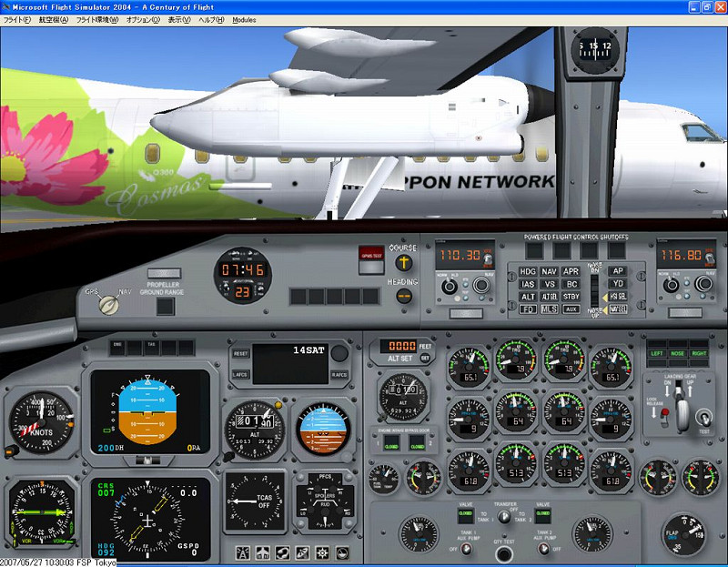The width and height of the screenshot is (728, 567).
Task: Engage the ALT hold button
Action: click(x=528, y=297)
